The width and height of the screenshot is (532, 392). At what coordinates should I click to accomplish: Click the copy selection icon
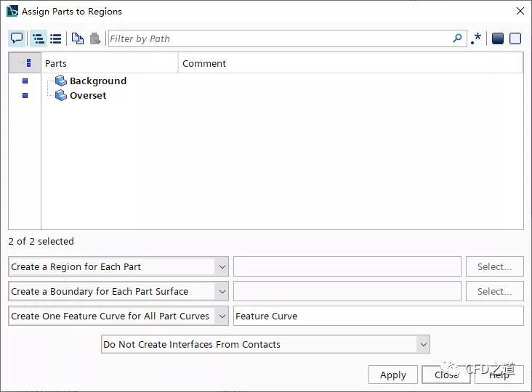[78, 38]
